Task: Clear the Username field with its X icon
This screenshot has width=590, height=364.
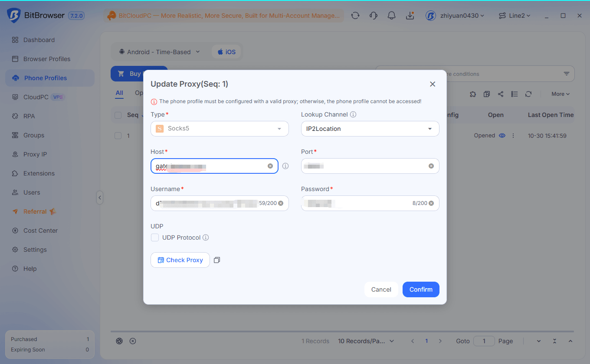Action: coord(281,203)
